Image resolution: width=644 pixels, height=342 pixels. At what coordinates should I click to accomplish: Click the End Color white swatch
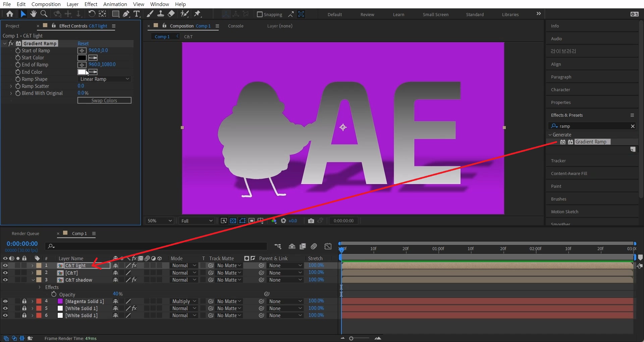pyautogui.click(x=82, y=72)
